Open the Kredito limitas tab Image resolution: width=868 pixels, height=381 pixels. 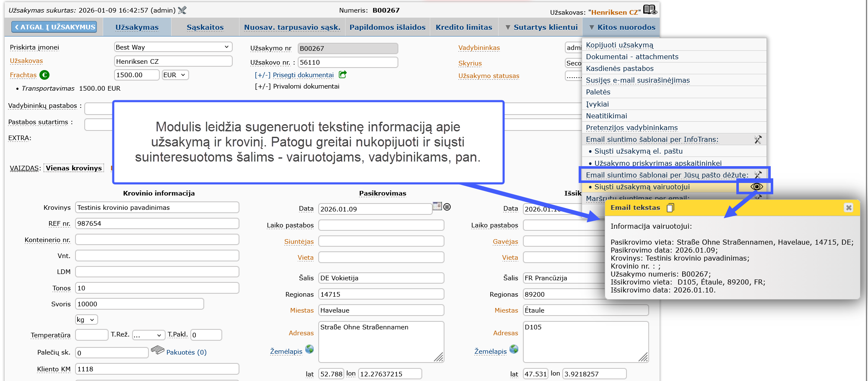tap(464, 27)
